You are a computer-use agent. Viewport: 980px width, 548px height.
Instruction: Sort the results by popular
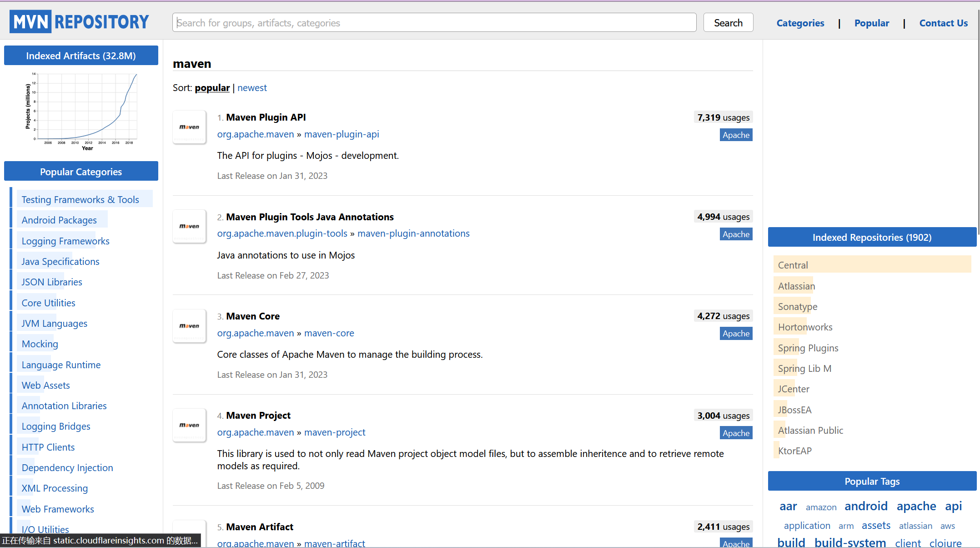tap(212, 88)
